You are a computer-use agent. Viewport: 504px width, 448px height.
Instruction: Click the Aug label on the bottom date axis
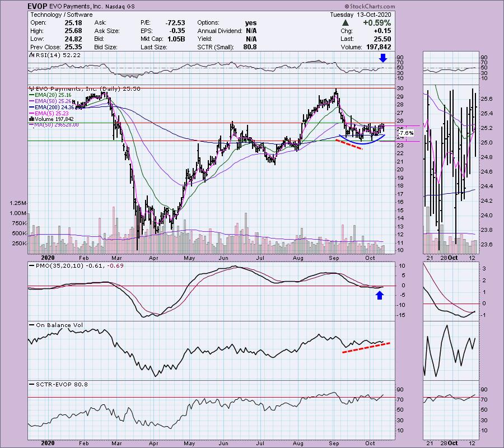[x=298, y=443]
